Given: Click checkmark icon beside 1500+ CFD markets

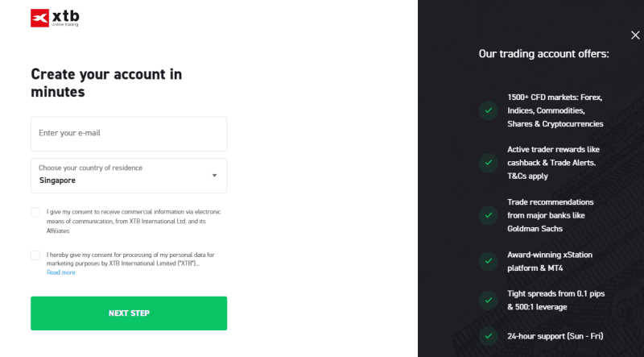Looking at the screenshot, I should 488,110.
